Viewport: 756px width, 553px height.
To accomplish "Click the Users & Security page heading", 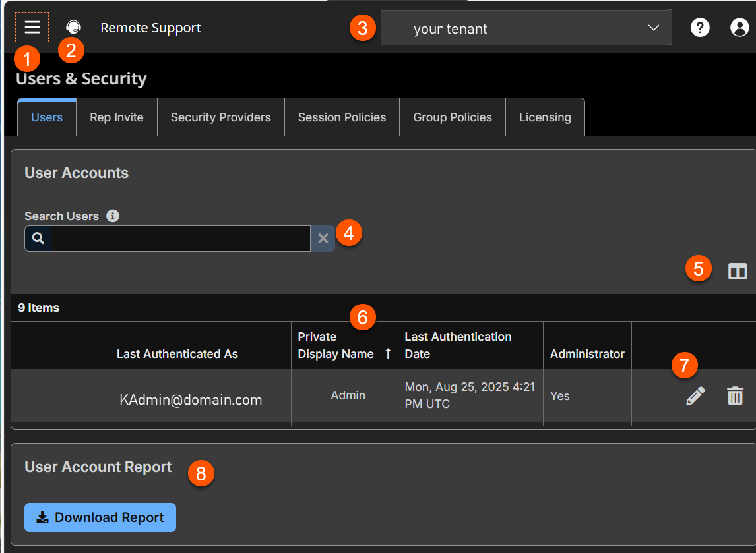I will click(x=82, y=78).
